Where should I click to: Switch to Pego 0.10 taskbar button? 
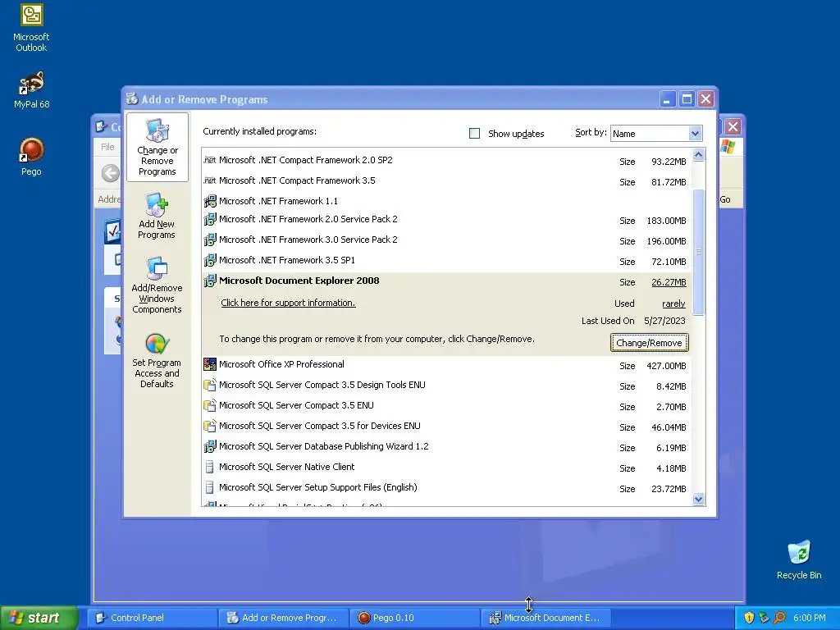click(x=414, y=618)
